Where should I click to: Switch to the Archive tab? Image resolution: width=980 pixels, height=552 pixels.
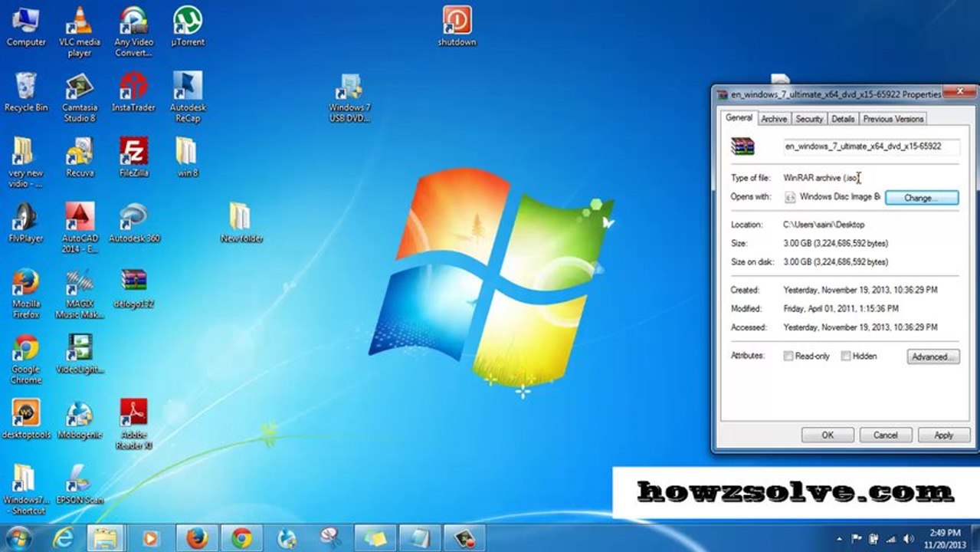(774, 119)
